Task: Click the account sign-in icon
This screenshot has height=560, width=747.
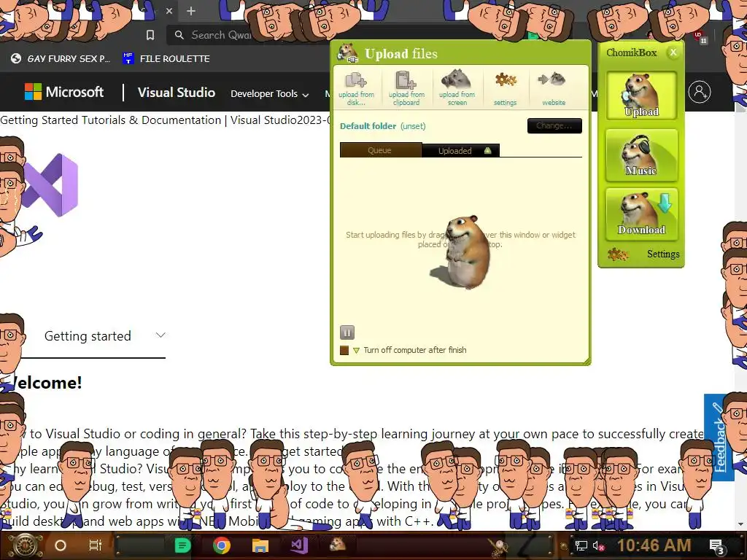Action: click(x=700, y=92)
